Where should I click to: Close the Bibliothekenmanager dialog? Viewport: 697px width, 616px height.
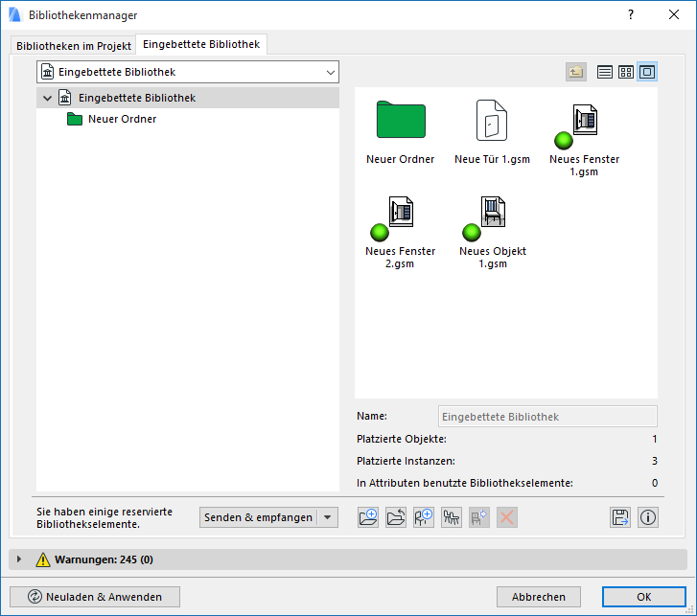[x=674, y=14]
